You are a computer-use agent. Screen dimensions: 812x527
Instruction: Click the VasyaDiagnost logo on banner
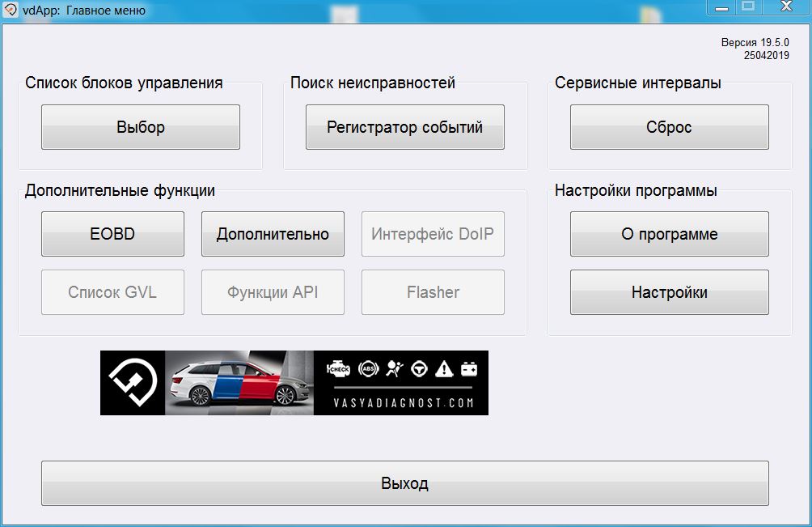tap(133, 382)
